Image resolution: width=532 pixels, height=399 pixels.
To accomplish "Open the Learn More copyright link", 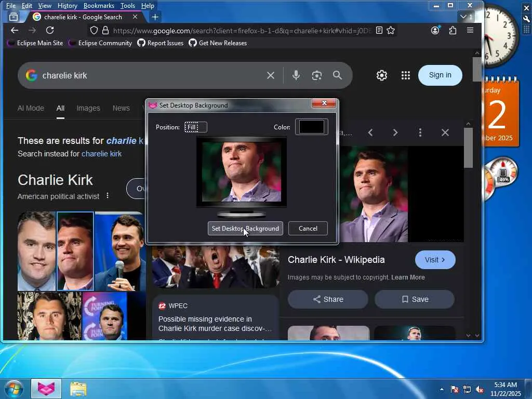I will (408, 277).
